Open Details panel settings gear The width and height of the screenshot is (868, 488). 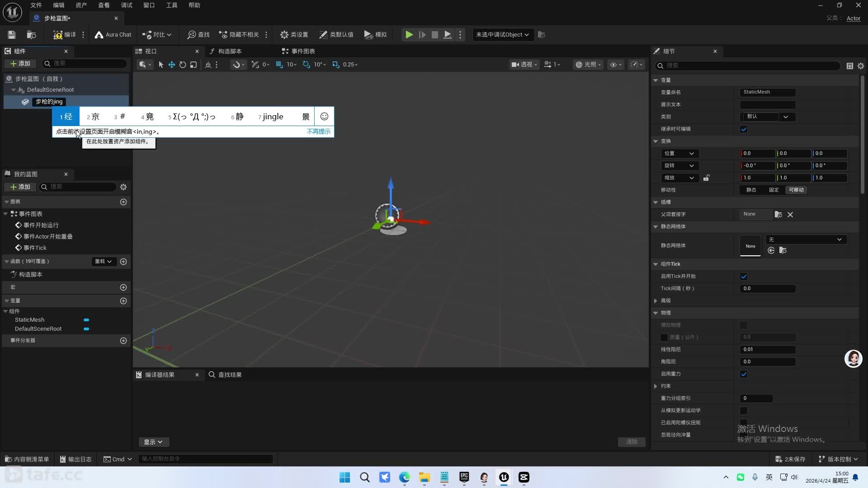[861, 66]
